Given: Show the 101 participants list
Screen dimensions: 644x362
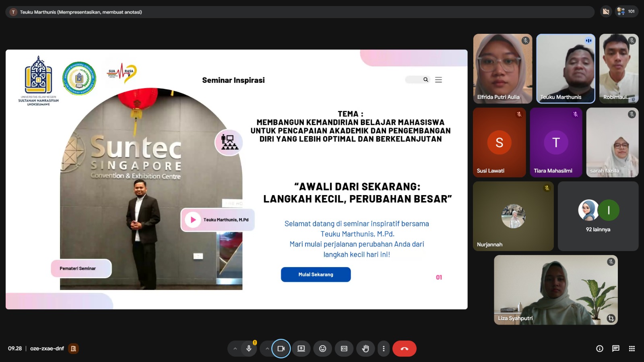Looking at the screenshot, I should click(x=625, y=12).
